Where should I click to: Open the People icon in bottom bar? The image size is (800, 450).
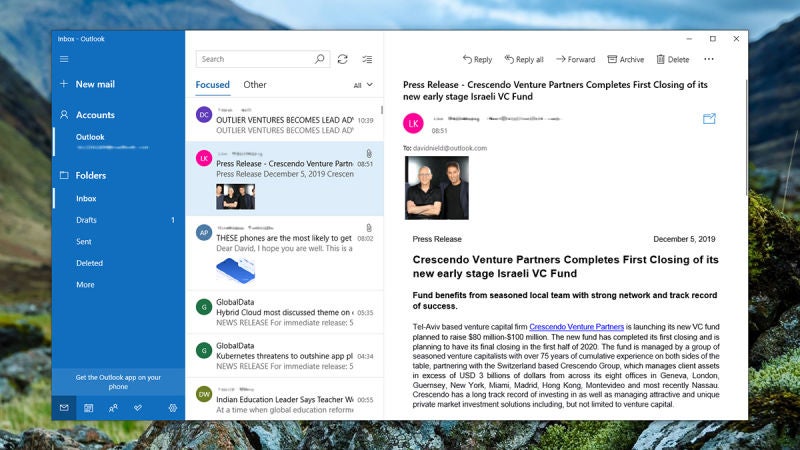[x=113, y=408]
